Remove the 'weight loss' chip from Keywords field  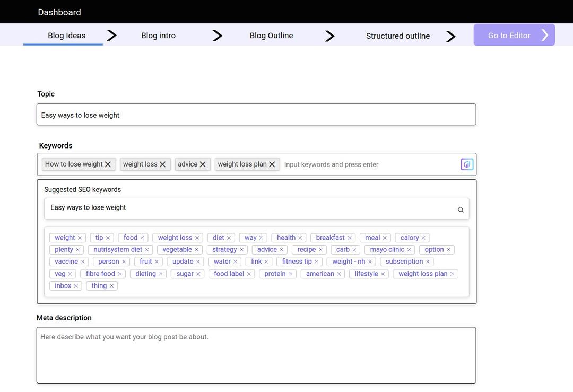click(x=163, y=164)
